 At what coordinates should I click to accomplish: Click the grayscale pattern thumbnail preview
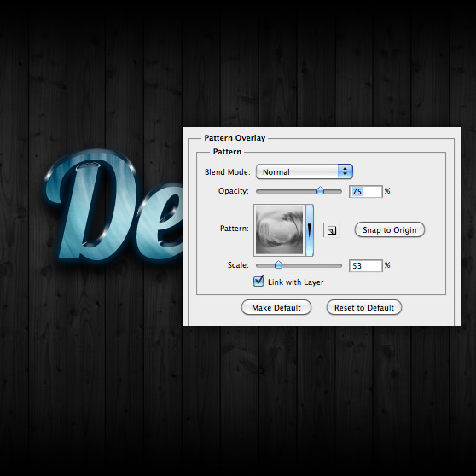point(279,229)
